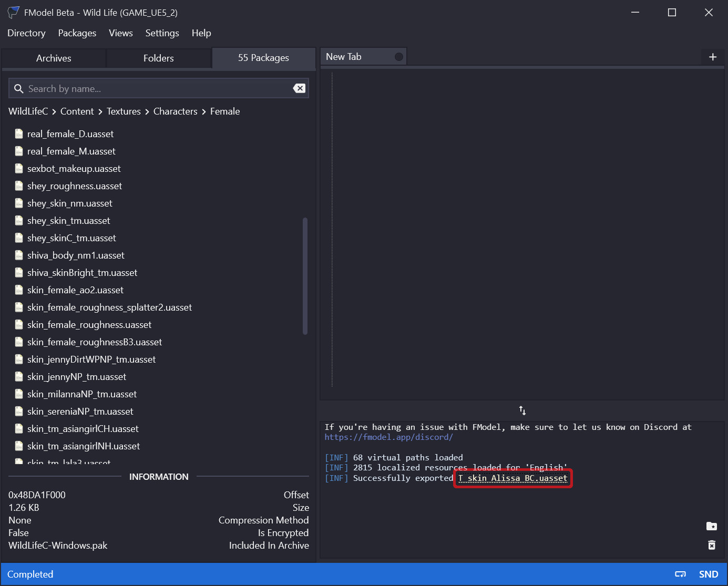Click the swap arrows icon above the log
The width and height of the screenshot is (728, 586).
click(x=522, y=410)
